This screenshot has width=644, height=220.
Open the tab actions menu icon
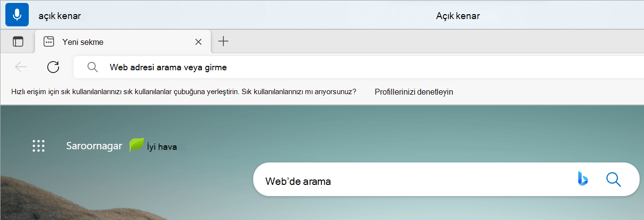[18, 41]
